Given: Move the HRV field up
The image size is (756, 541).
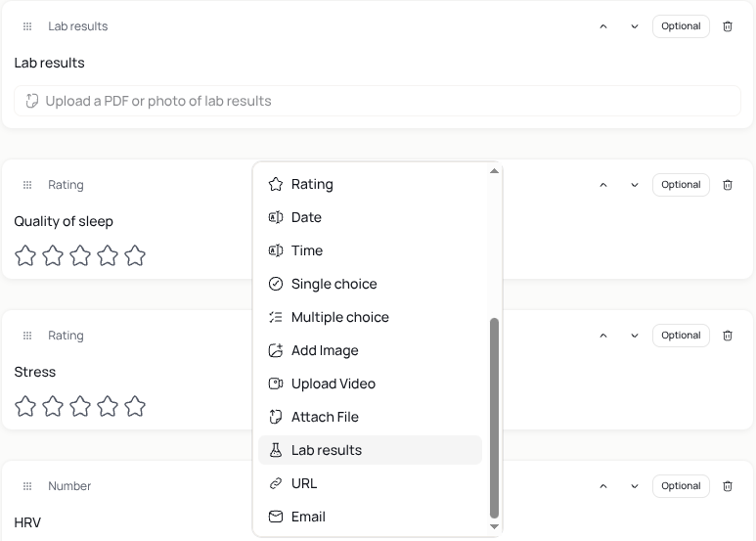Looking at the screenshot, I should coord(603,486).
